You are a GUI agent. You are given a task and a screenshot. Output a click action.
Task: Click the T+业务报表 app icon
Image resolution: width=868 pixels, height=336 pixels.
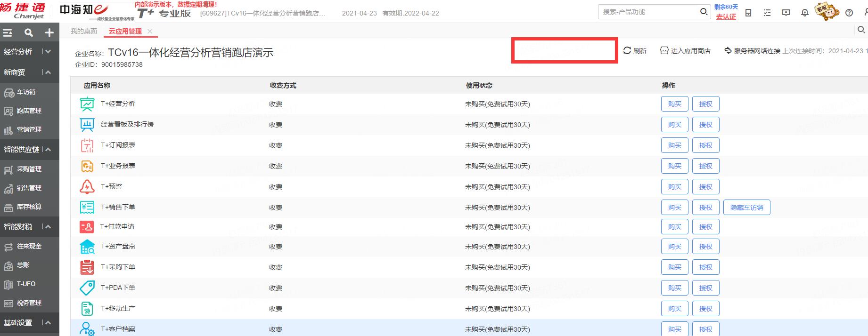(87, 166)
